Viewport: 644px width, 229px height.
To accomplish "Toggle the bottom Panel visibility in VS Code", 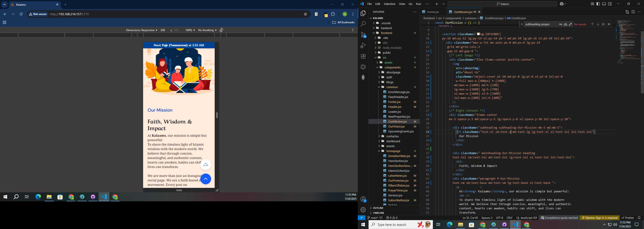I will [604, 4].
